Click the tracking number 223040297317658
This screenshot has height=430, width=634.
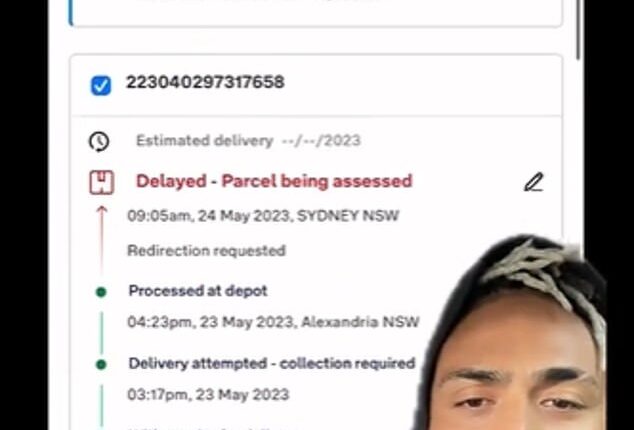205,82
